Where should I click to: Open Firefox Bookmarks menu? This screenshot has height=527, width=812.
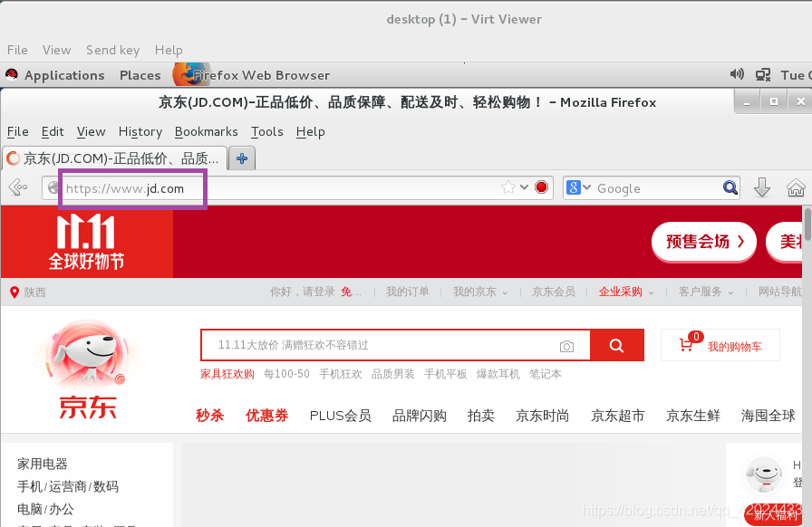point(206,132)
